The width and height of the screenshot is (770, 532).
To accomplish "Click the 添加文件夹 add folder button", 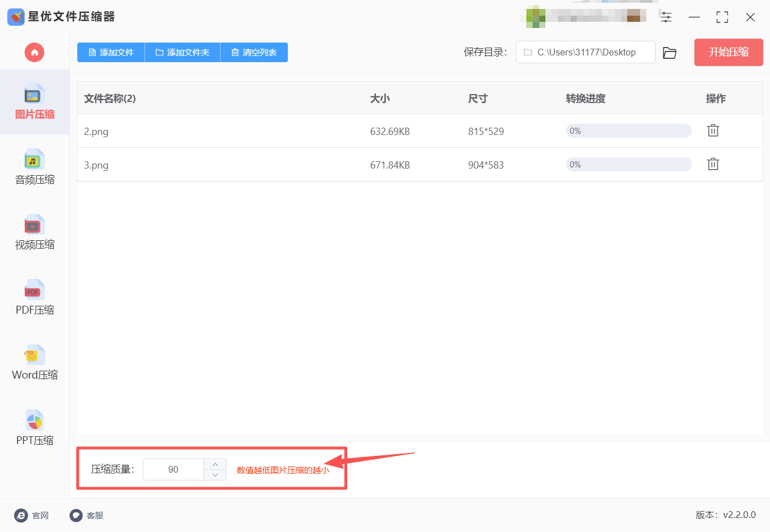I will [183, 53].
